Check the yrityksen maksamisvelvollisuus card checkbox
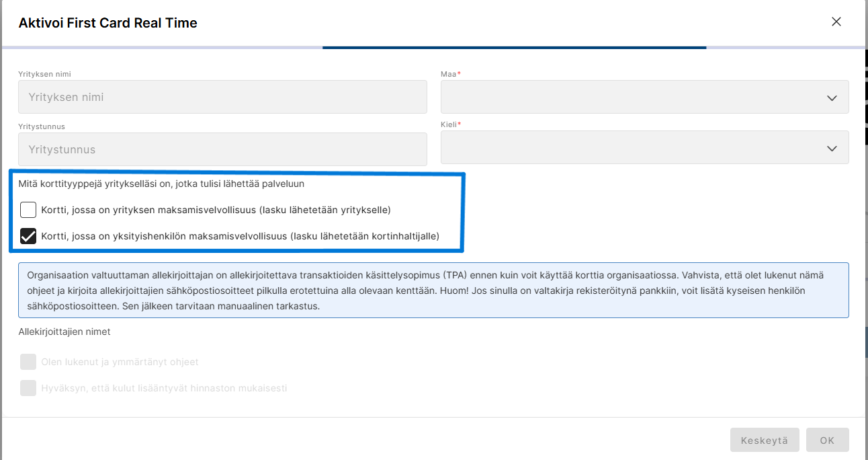 click(x=28, y=210)
